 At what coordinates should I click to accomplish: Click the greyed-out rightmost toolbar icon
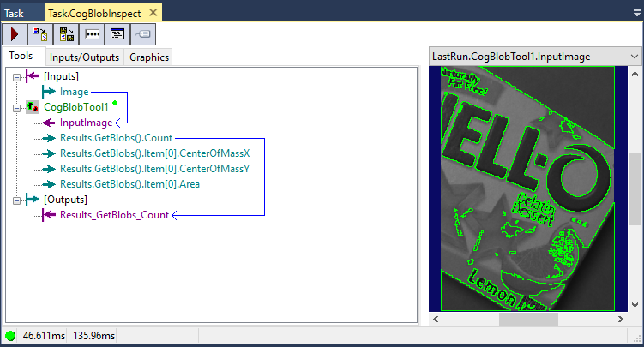coord(143,34)
